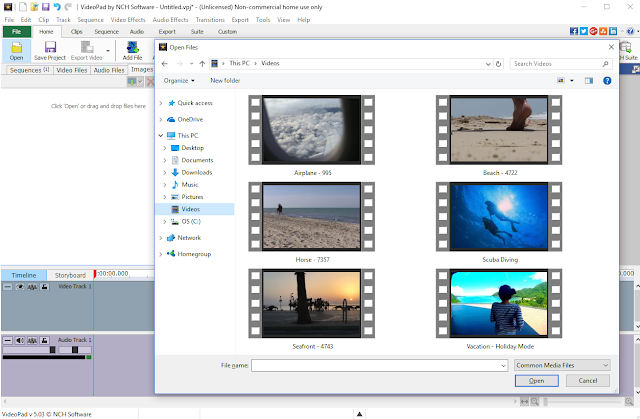Click purple save icon in title bar
Screen dimensions: 640x419
click(x=46, y=7)
